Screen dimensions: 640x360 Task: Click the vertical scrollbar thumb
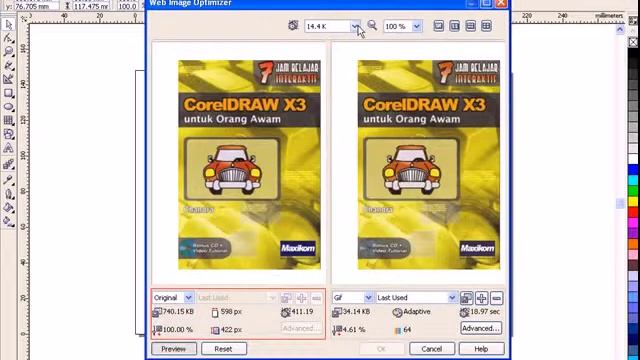click(620, 203)
